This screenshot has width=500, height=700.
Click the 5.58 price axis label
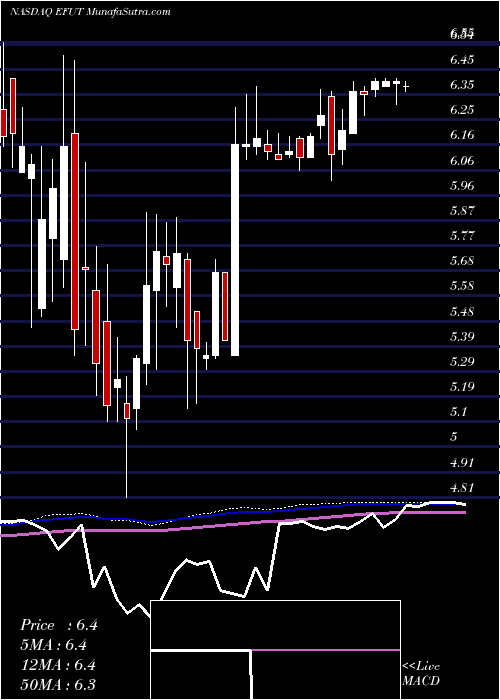(x=462, y=286)
